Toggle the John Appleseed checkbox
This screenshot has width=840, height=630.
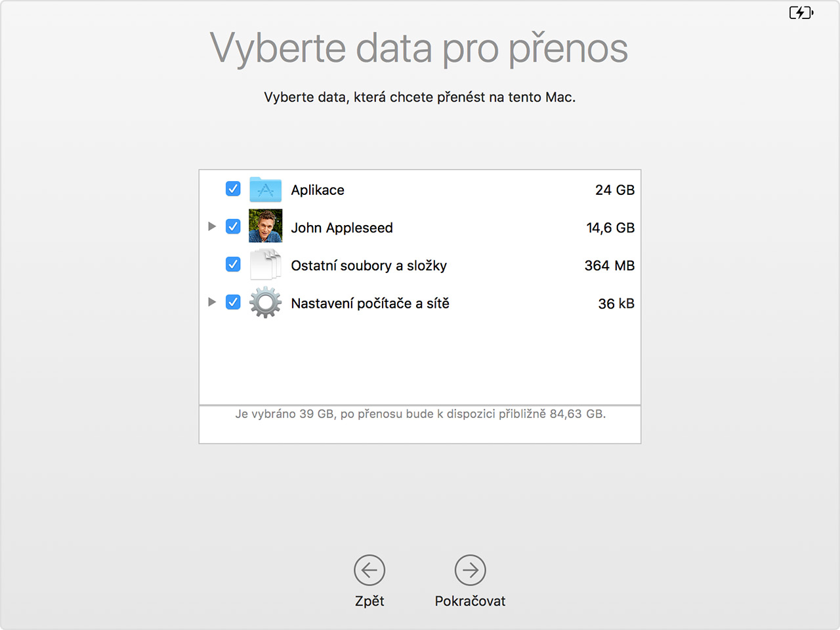coord(233,226)
